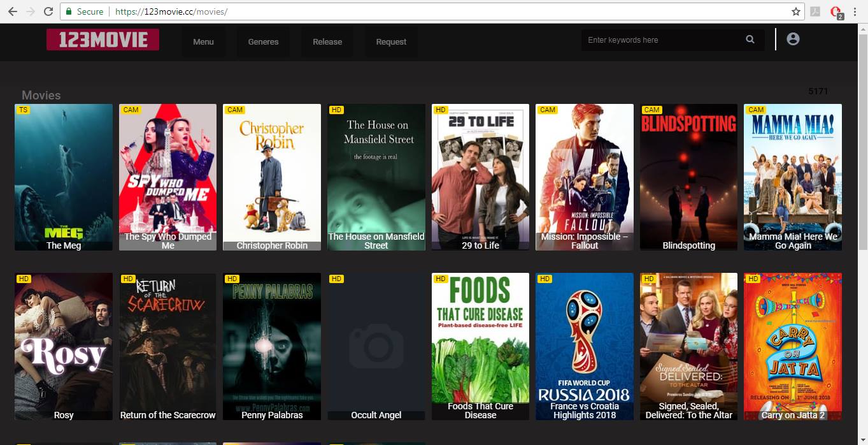The image size is (868, 445).
Task: Bookmark this page with the star icon
Action: [x=795, y=11]
